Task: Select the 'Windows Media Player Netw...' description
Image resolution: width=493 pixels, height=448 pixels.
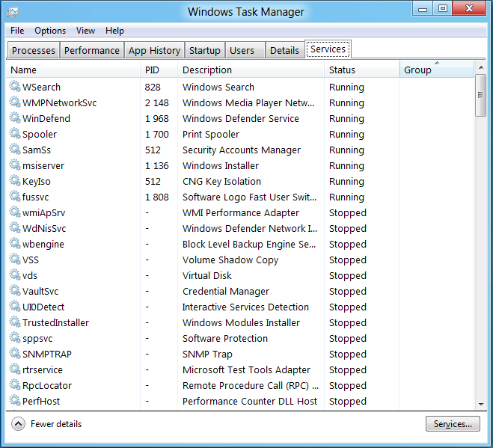Action: pyautogui.click(x=248, y=102)
